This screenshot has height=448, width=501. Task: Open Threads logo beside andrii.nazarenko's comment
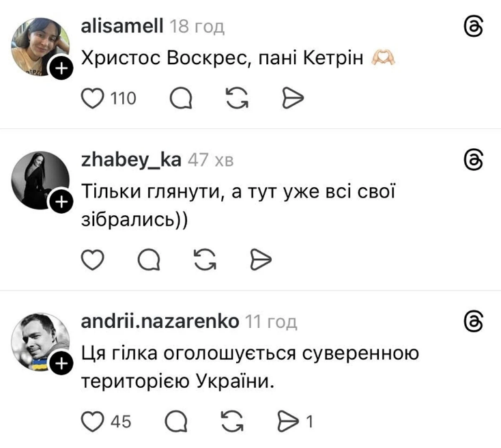pos(473,321)
